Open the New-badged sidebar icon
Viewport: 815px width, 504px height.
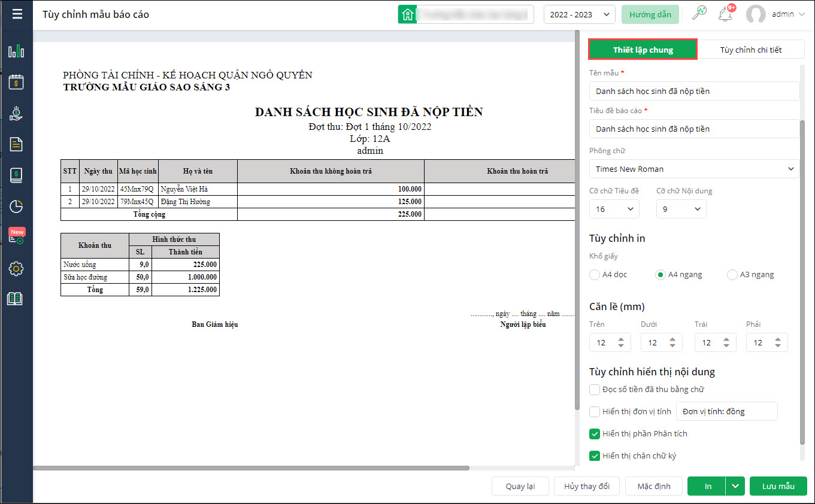click(16, 236)
